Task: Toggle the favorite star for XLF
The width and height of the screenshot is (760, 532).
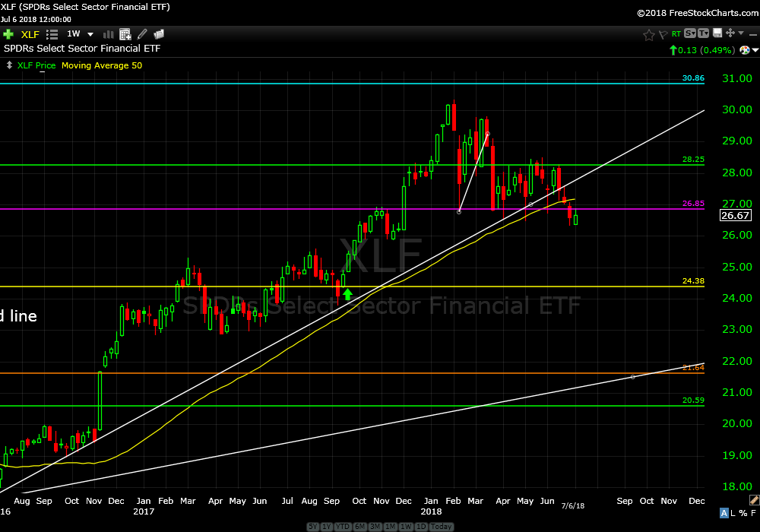Action: pyautogui.click(x=648, y=34)
